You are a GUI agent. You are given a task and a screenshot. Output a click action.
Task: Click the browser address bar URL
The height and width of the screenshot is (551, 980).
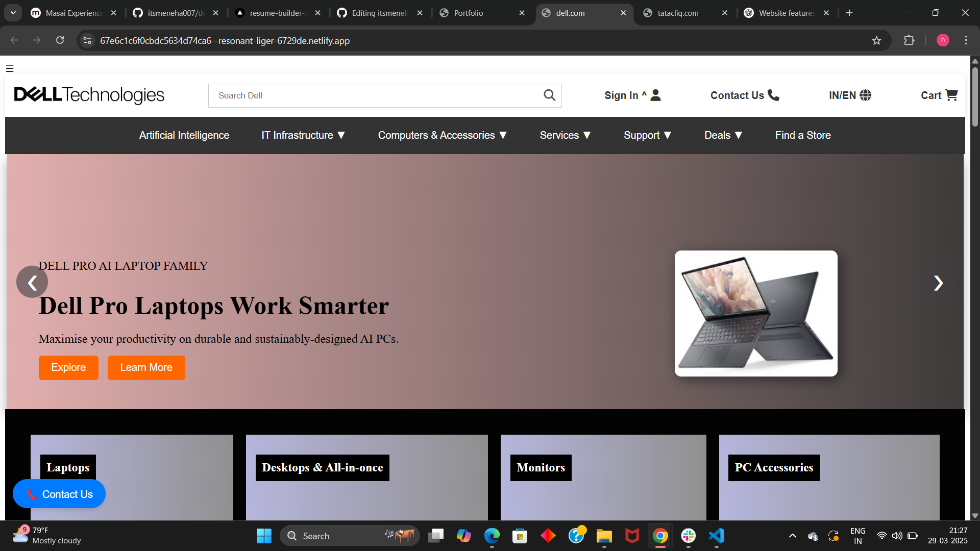click(225, 40)
